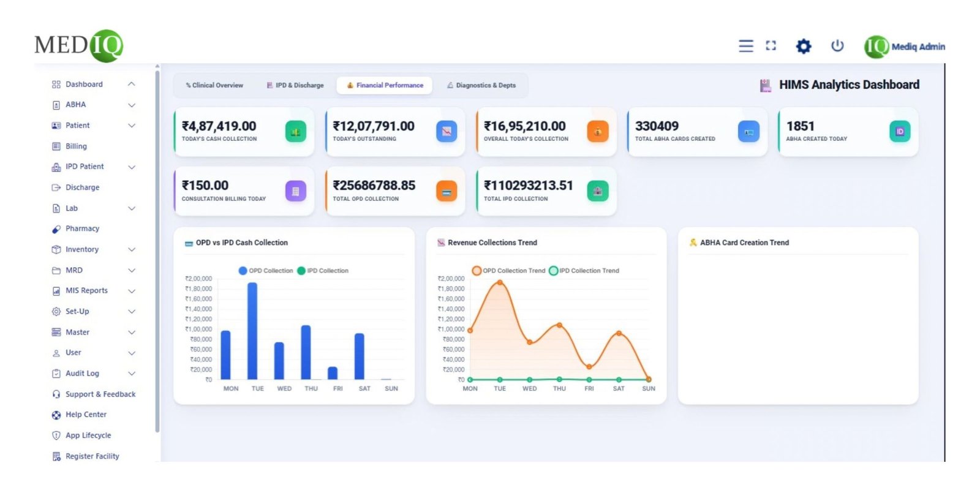Viewport: 980px width, 490px height.
Task: Click Total ABHA Cards Created icon
Action: coord(748,131)
